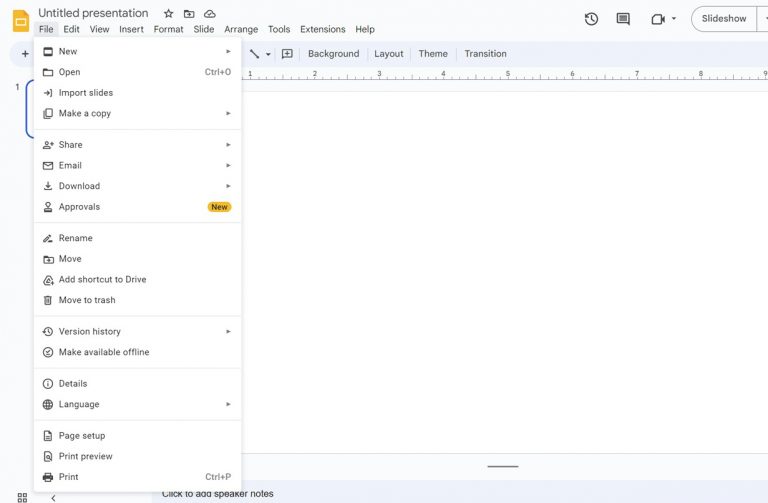This screenshot has height=503, width=768.
Task: Open comment history icon
Action: pyautogui.click(x=623, y=19)
